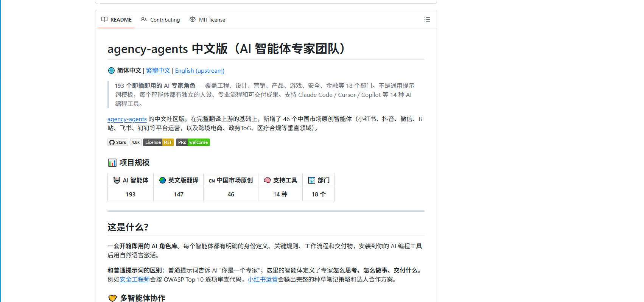Viewport: 644px width, 302px height.
Task: Click the CN flag icon in 中国市场原创 header
Action: tap(212, 181)
